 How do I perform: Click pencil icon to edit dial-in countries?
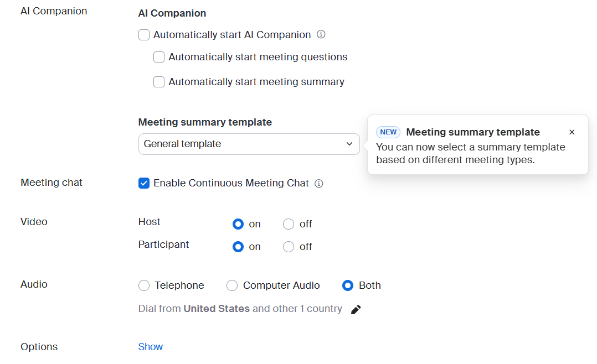(x=356, y=309)
